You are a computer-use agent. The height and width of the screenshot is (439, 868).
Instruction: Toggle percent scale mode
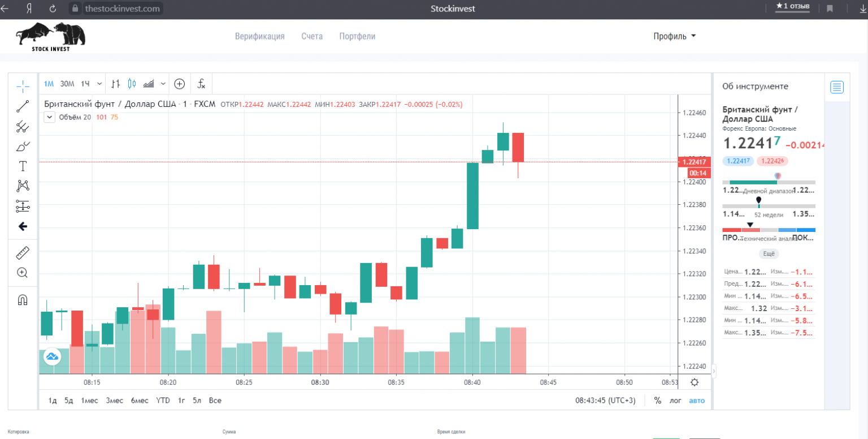pyautogui.click(x=658, y=401)
